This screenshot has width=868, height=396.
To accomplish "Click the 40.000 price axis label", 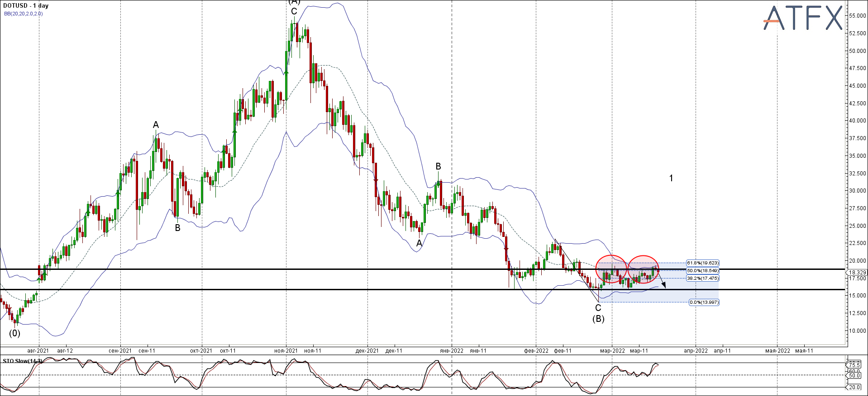I will pyautogui.click(x=858, y=121).
